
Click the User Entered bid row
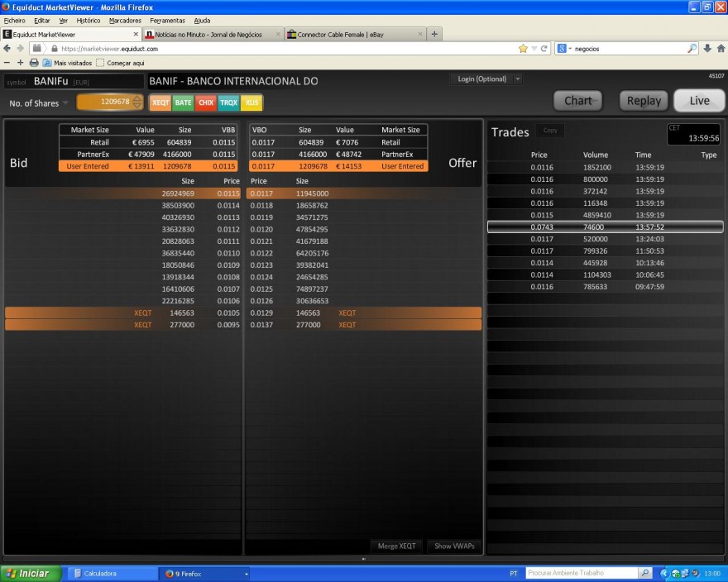pos(148,166)
